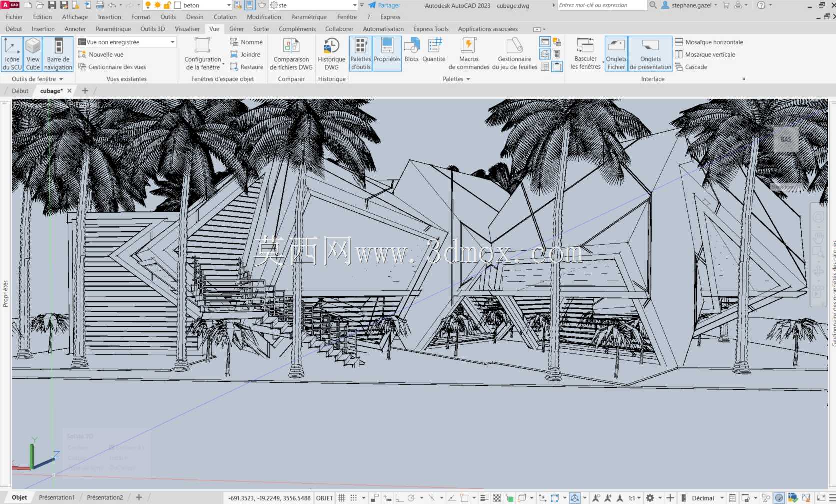This screenshot has width=836, height=504.
Task: Toggle the Propriétés palette button
Action: 387,54
